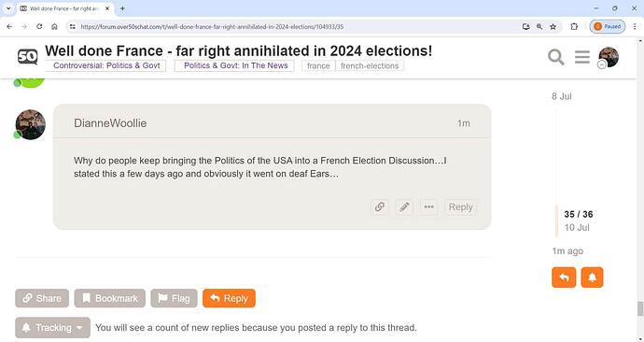Click the 8 Jul timeline date marker
Screen dimensions: 644x342
click(562, 96)
